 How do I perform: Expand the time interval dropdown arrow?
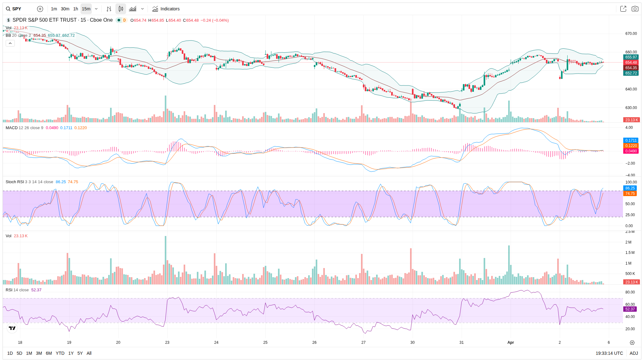(x=96, y=9)
